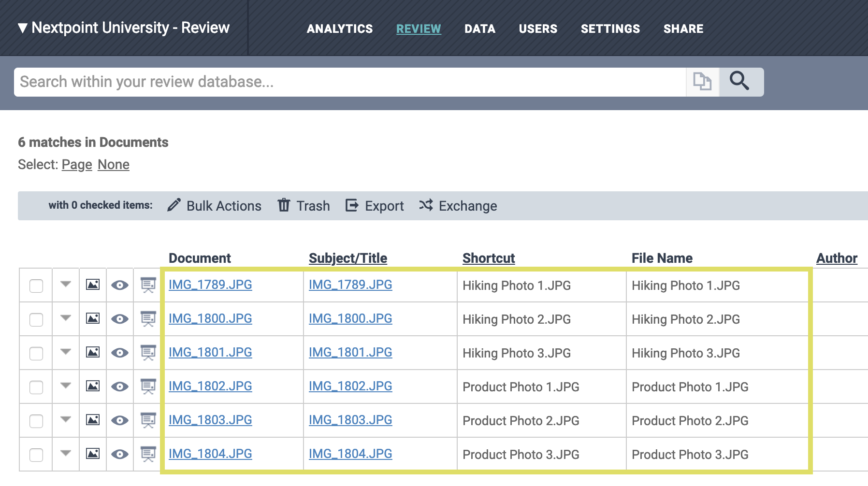Sort by Shortcut column header

tap(489, 258)
